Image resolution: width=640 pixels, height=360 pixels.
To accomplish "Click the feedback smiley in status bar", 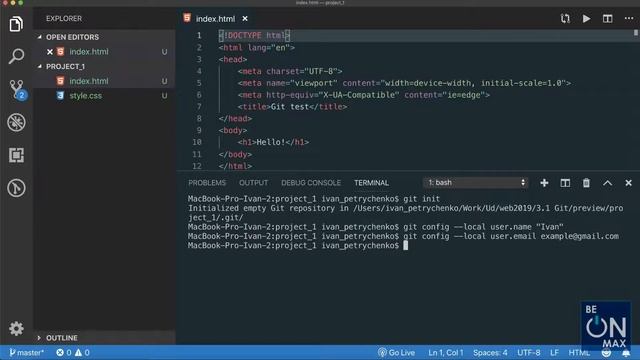I will pos(607,353).
